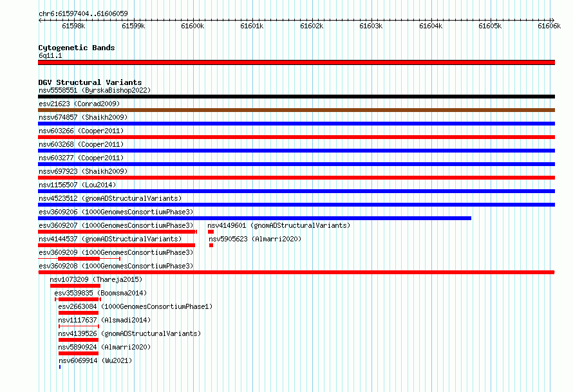Select the black nsv5558551 variant bar
This screenshot has width=573, height=392.
[x=296, y=97]
